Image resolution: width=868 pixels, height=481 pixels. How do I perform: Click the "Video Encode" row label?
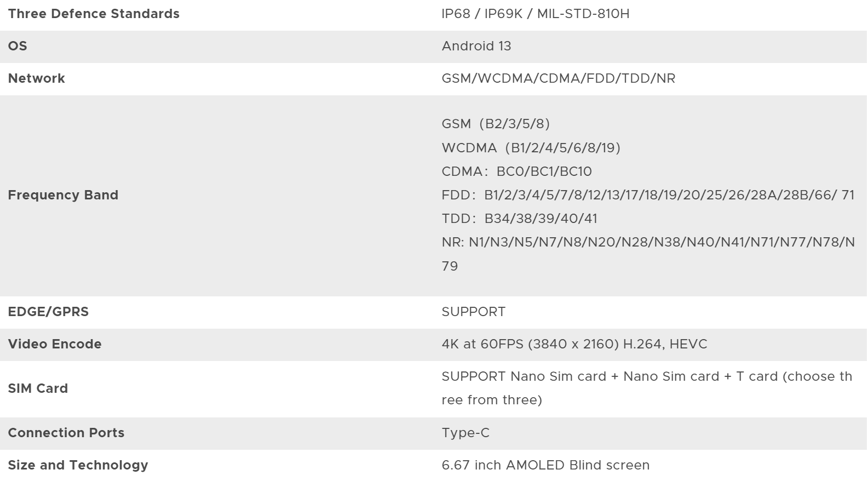pos(55,344)
